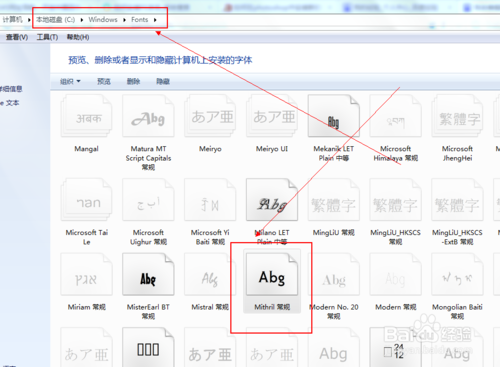Viewport: 500px width, 367px height.
Task: Open the Mangal font icon
Action: (86, 116)
